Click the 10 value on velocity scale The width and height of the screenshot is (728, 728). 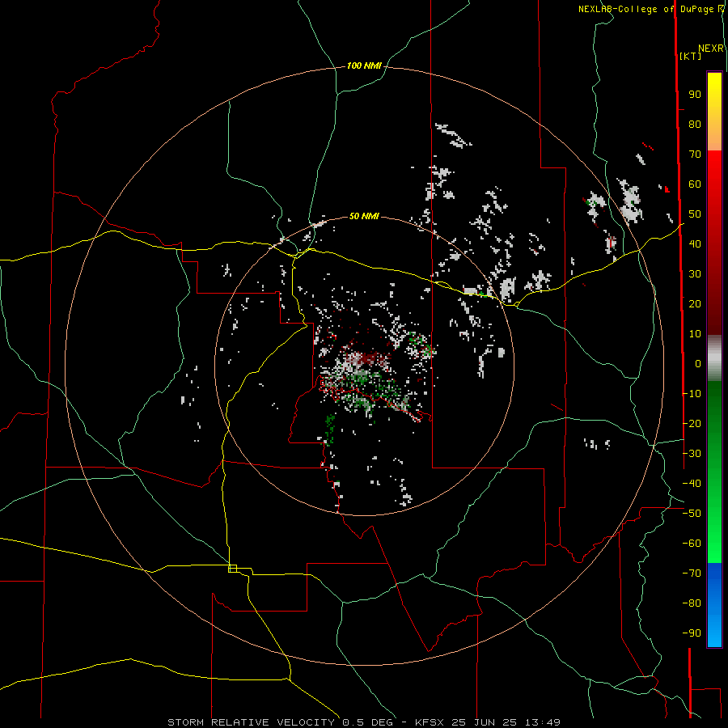click(695, 334)
